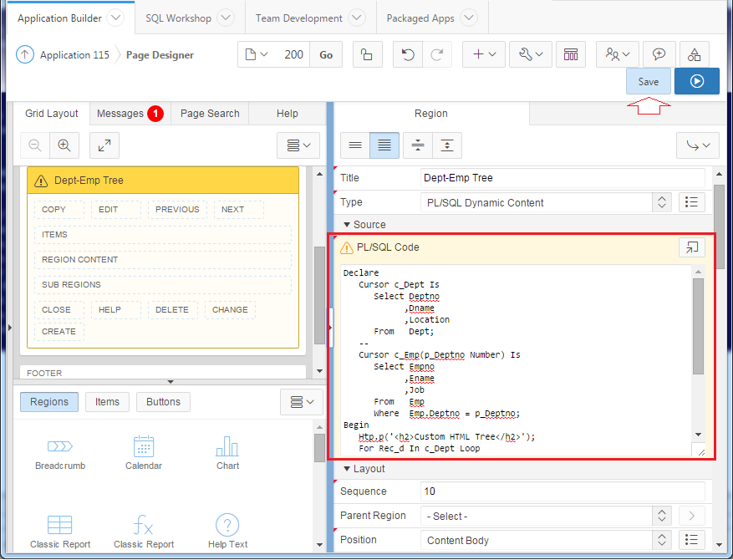Select Calendar region from gallery
Viewport: 733px width, 560px height.
[144, 453]
